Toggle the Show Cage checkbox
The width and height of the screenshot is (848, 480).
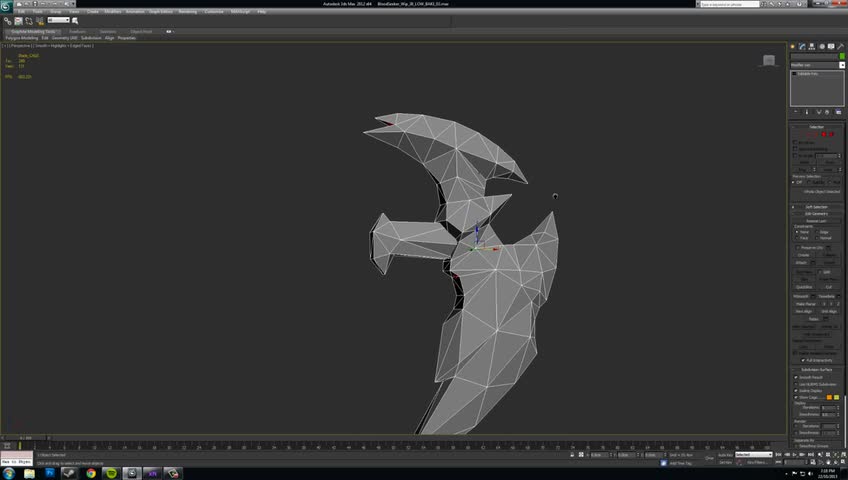pos(796,397)
